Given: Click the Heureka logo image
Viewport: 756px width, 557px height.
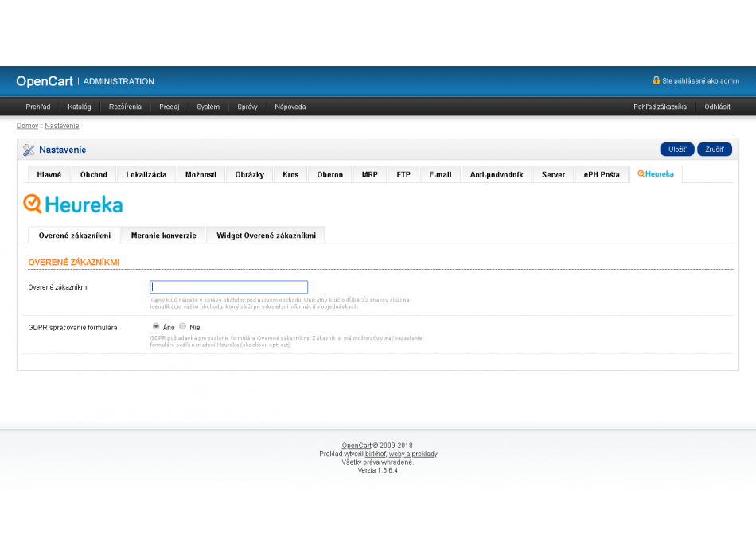Looking at the screenshot, I should [72, 204].
